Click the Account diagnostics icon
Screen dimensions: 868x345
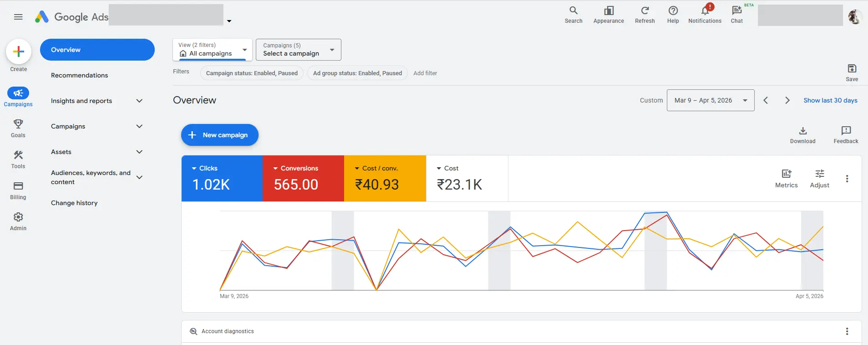[193, 331]
